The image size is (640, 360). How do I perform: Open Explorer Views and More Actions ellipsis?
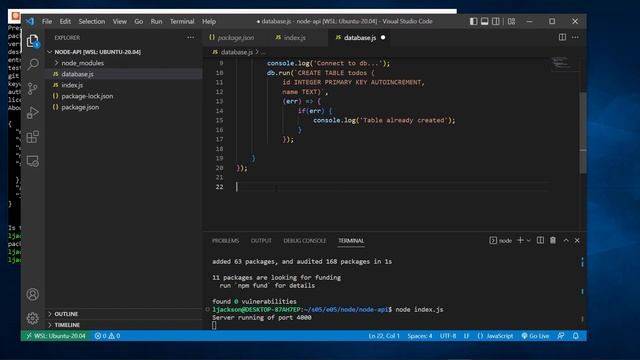click(x=191, y=37)
